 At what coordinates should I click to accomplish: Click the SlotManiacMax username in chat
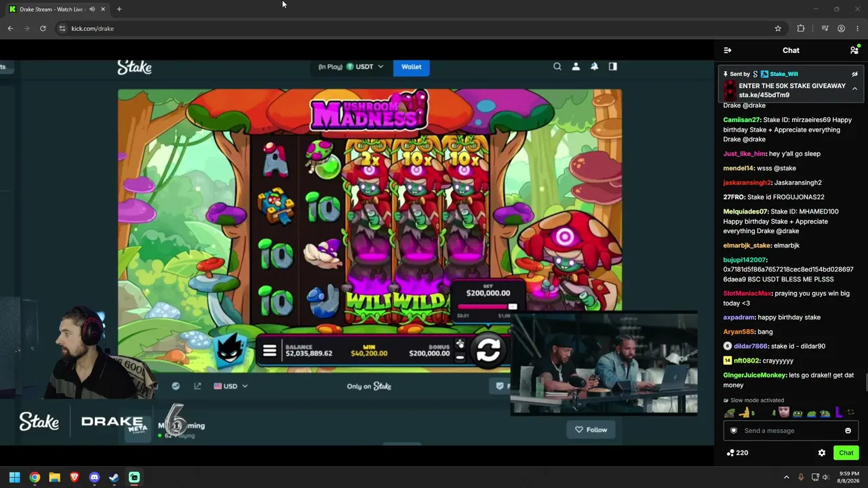click(x=748, y=293)
